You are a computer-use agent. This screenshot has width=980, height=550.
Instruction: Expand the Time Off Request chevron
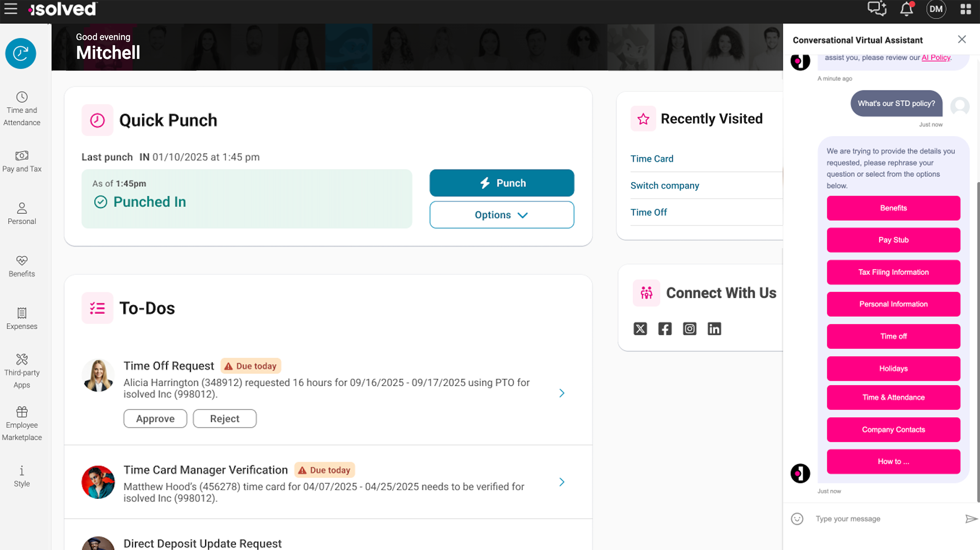[561, 393]
